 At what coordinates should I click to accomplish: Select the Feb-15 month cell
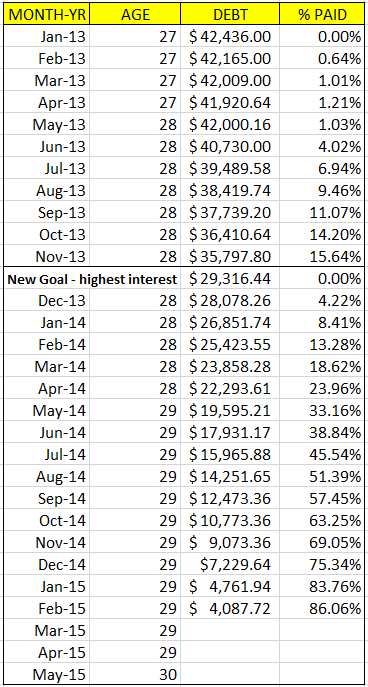(45, 609)
